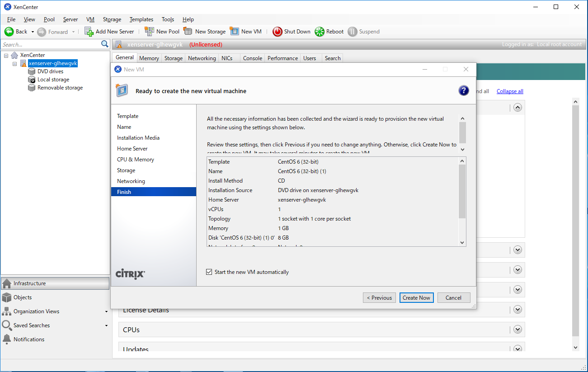Click the XenCenter home icon in tree
Viewport: 588px width, 372px height.
click(15, 55)
